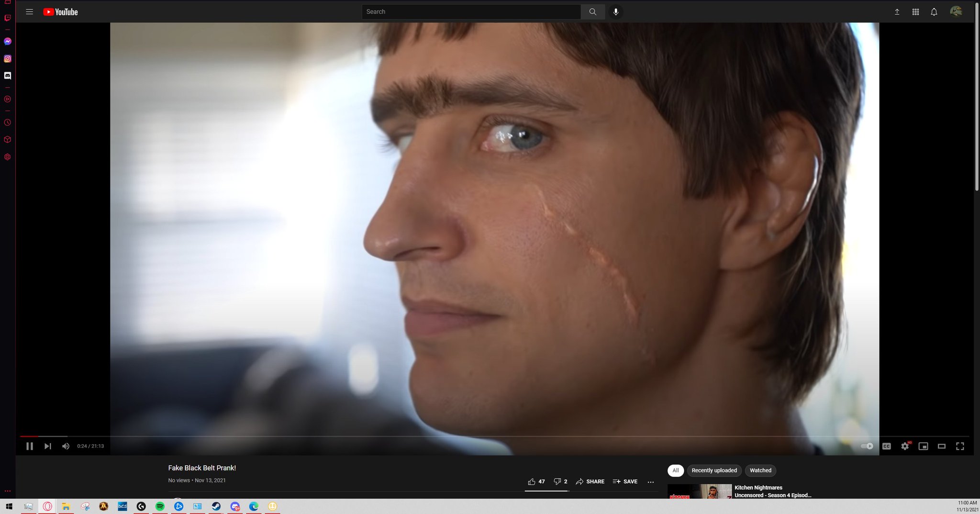This screenshot has height=514, width=980.
Task: Open DCS World from the taskbar
Action: [122, 506]
